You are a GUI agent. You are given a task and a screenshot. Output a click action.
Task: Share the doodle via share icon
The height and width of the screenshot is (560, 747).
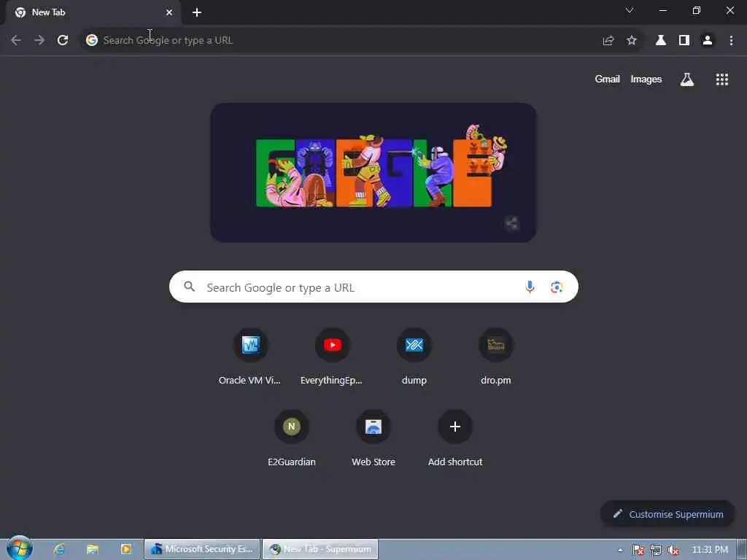pyautogui.click(x=511, y=223)
